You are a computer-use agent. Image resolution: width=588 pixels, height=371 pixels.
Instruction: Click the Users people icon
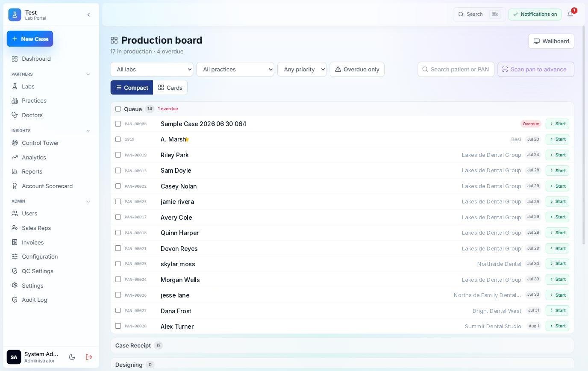15,213
